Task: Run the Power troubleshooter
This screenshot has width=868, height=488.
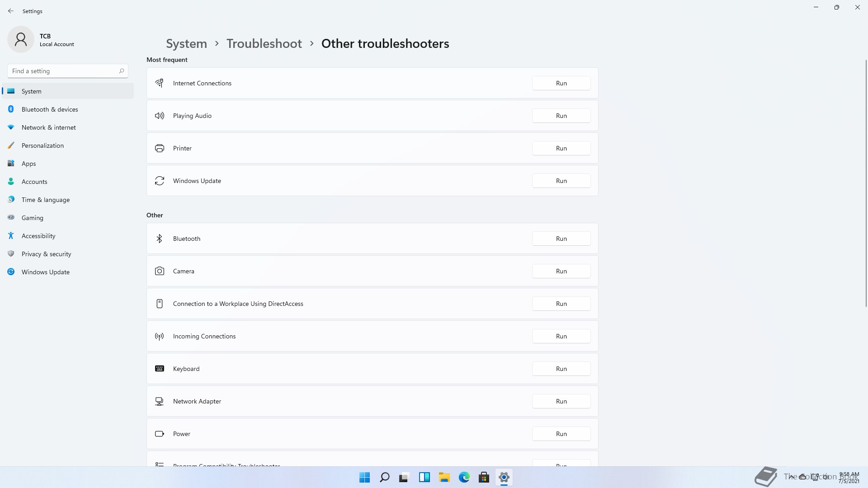Action: (561, 434)
